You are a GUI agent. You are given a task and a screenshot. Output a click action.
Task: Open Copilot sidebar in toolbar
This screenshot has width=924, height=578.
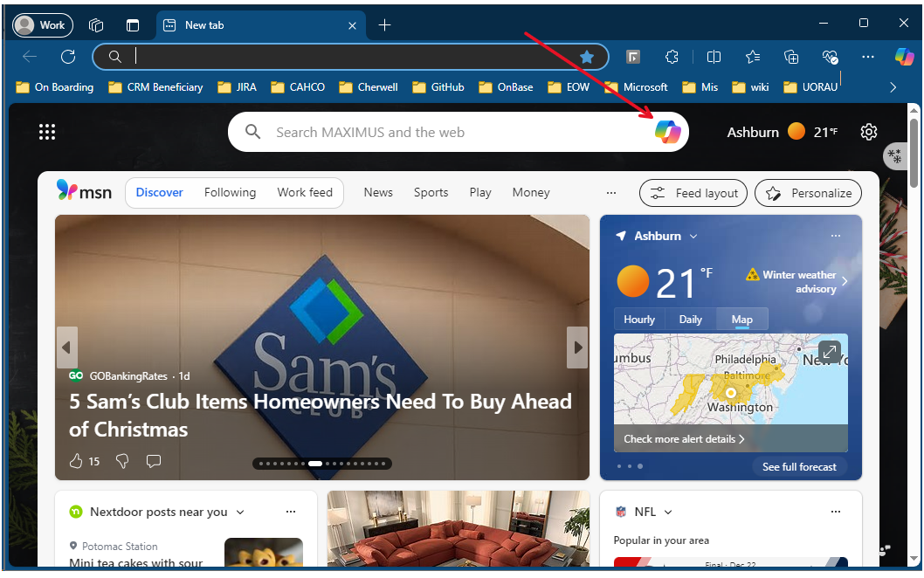[x=904, y=57]
